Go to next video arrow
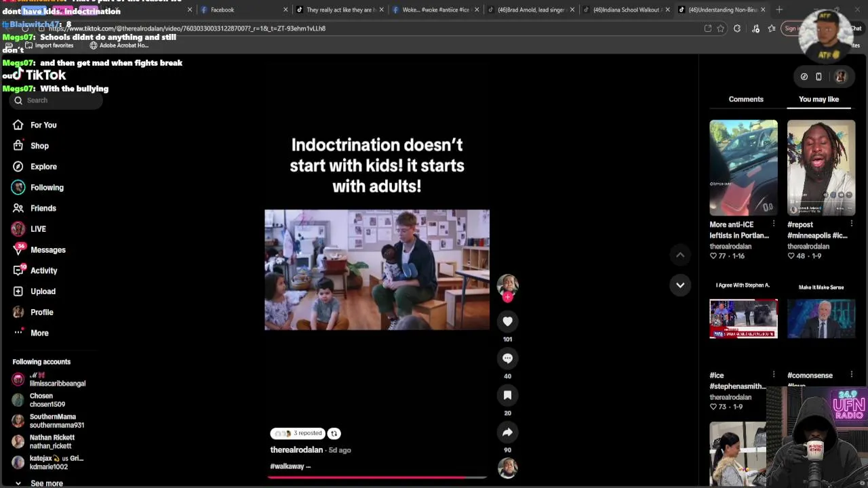Screen dimensions: 868x488 coord(680,285)
